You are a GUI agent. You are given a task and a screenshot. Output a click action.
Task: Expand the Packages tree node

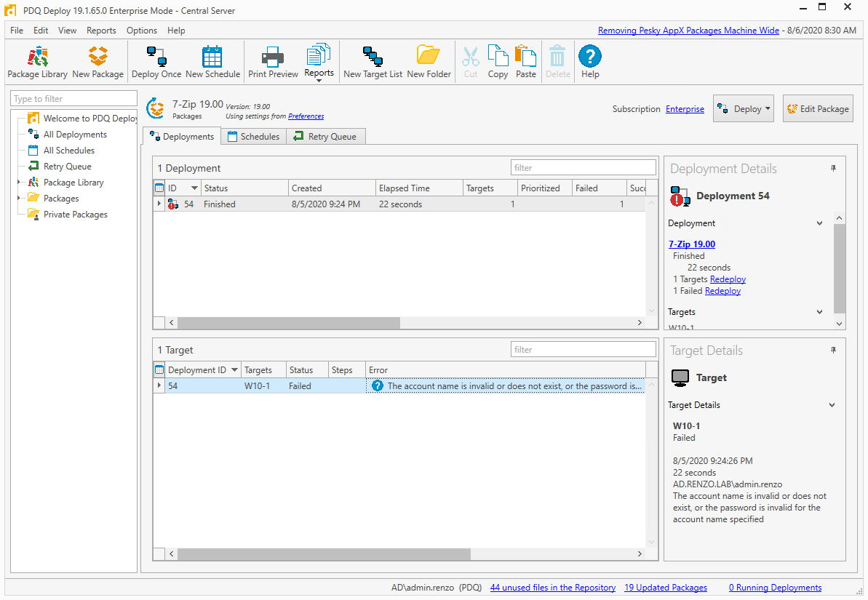coord(18,198)
